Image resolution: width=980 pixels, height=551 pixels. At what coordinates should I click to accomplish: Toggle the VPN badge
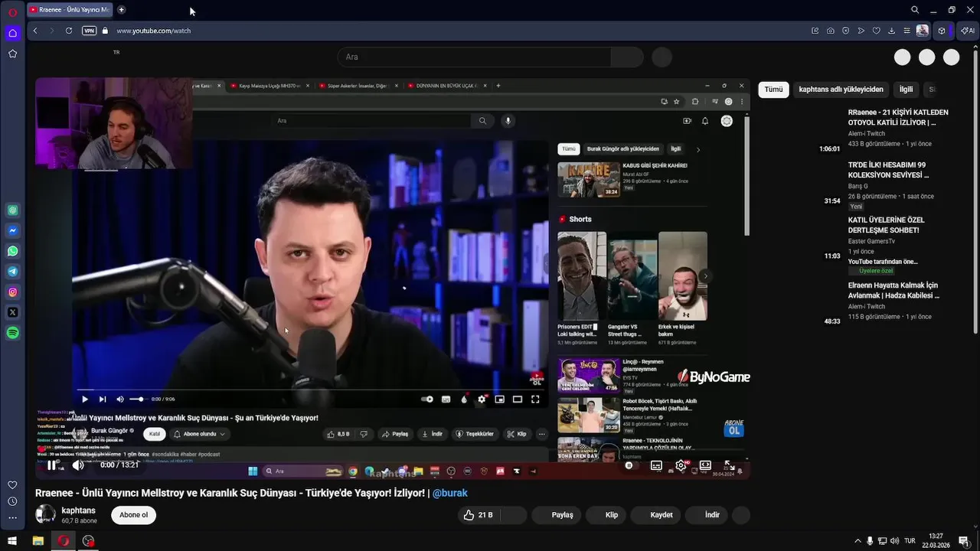coord(90,31)
